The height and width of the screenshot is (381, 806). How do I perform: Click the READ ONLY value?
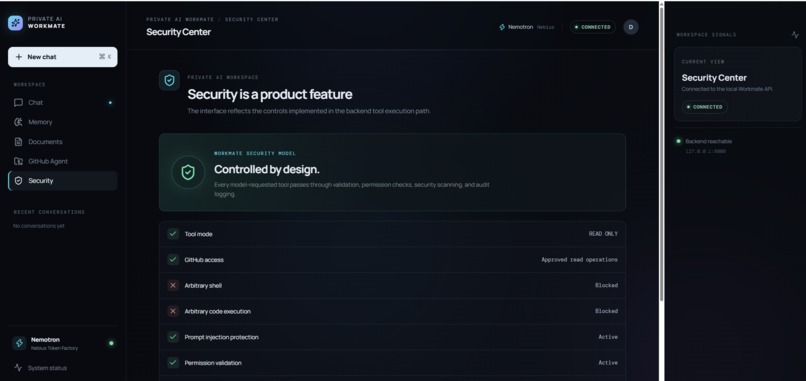point(603,234)
